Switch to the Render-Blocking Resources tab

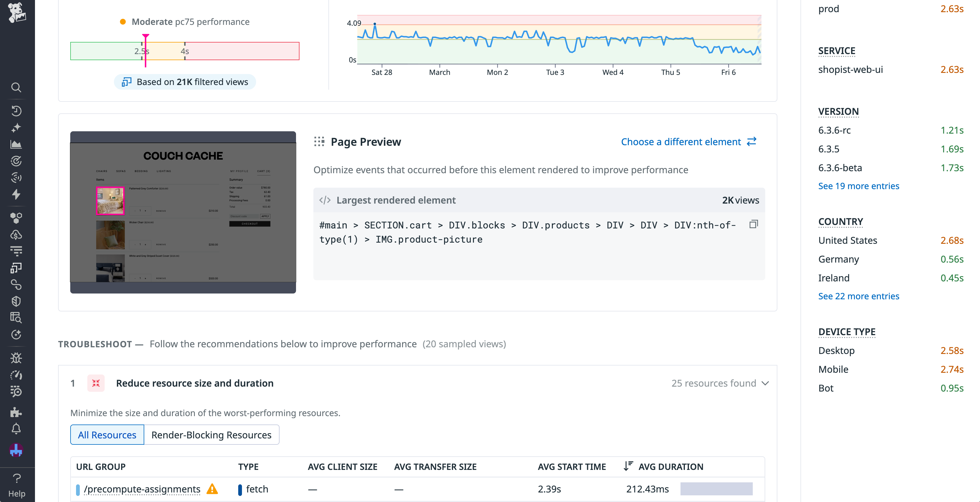pyautogui.click(x=211, y=435)
